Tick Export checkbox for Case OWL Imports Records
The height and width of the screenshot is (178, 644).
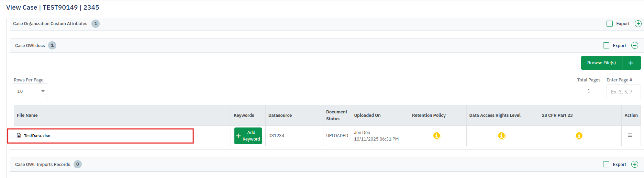(x=606, y=164)
